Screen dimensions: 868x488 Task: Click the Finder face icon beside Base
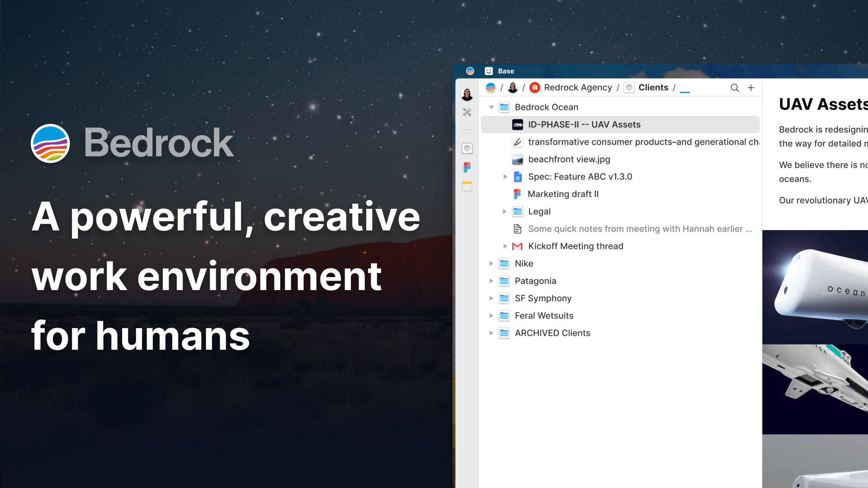[489, 71]
